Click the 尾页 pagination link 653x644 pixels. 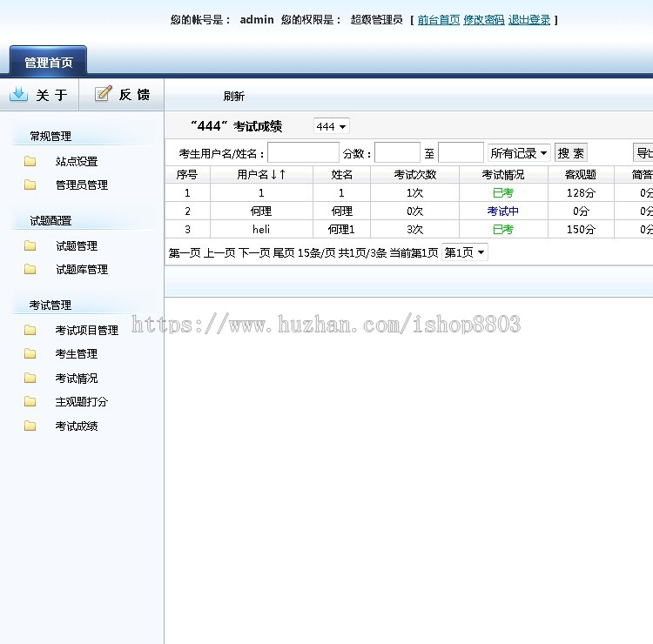tap(284, 253)
